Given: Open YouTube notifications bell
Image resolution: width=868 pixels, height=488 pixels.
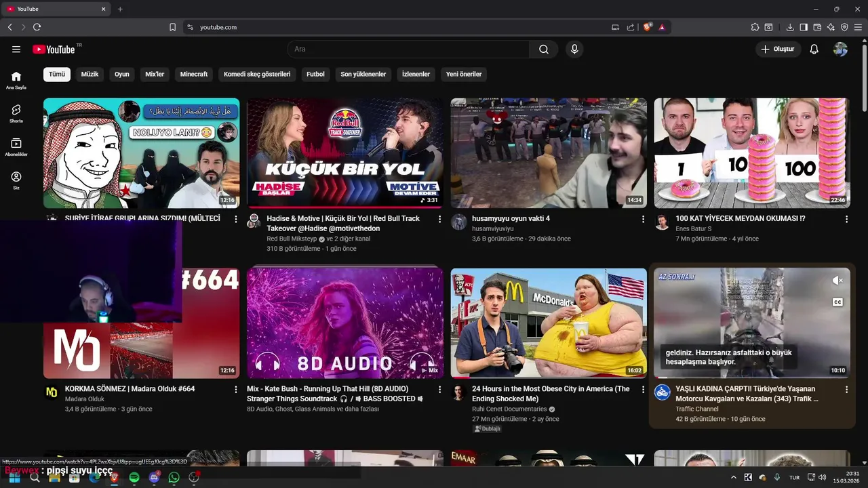Looking at the screenshot, I should click(814, 49).
